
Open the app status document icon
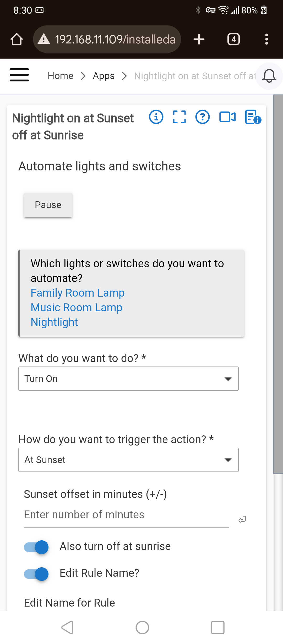point(253,117)
